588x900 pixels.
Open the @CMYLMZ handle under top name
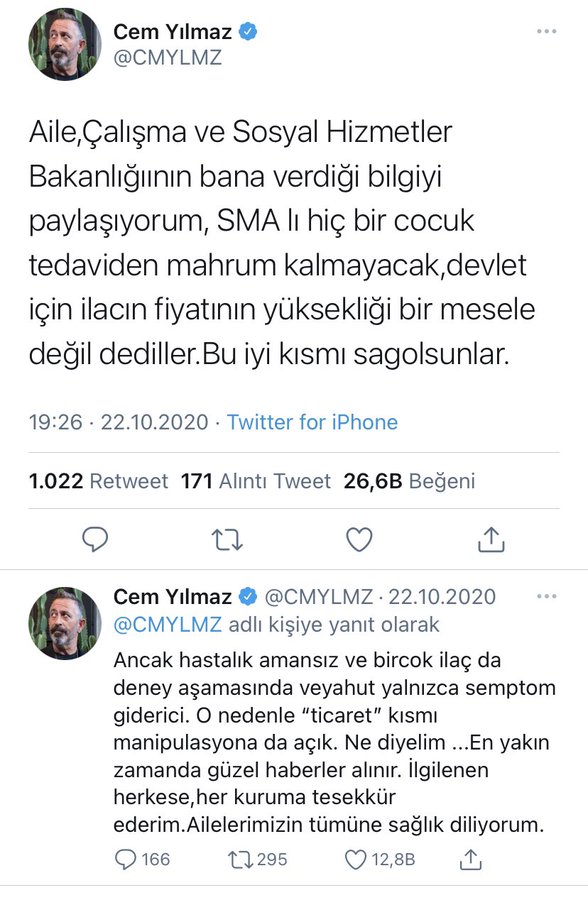tap(167, 58)
